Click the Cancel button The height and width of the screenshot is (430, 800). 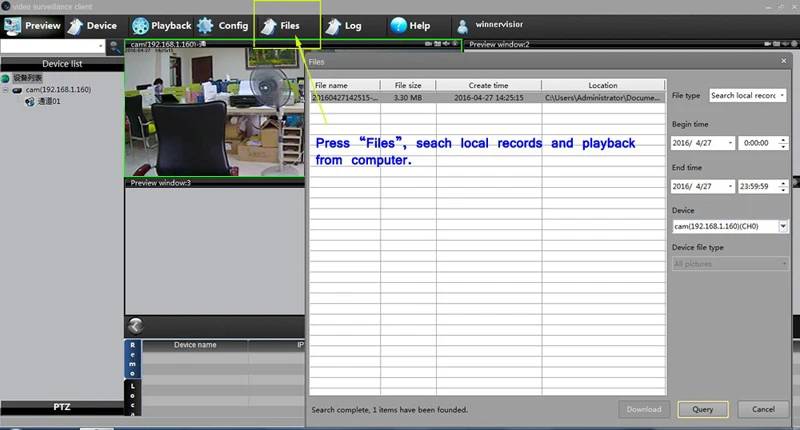tap(763, 409)
